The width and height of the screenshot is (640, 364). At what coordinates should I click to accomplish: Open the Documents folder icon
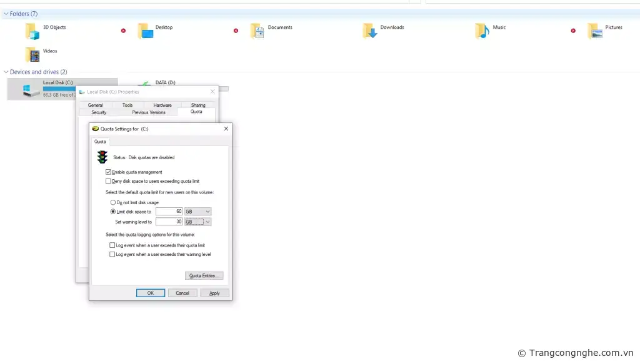(x=257, y=31)
